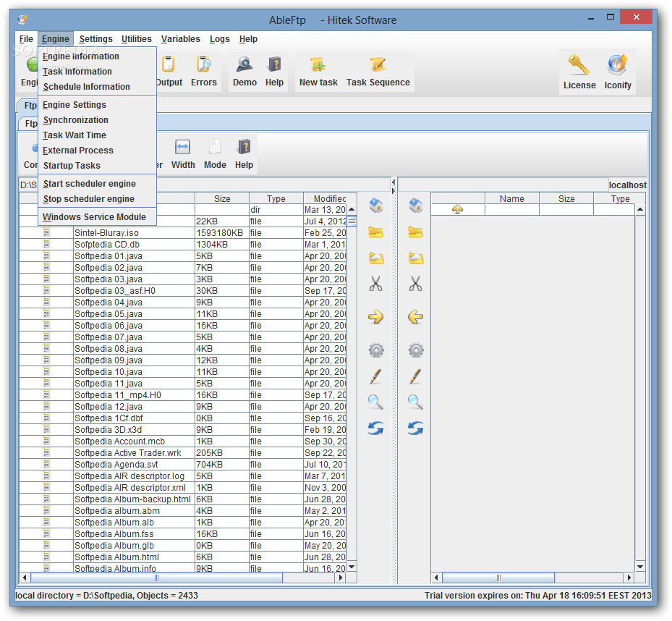672x621 pixels.
Task: Launch the Demo from the toolbar
Action: 244,71
